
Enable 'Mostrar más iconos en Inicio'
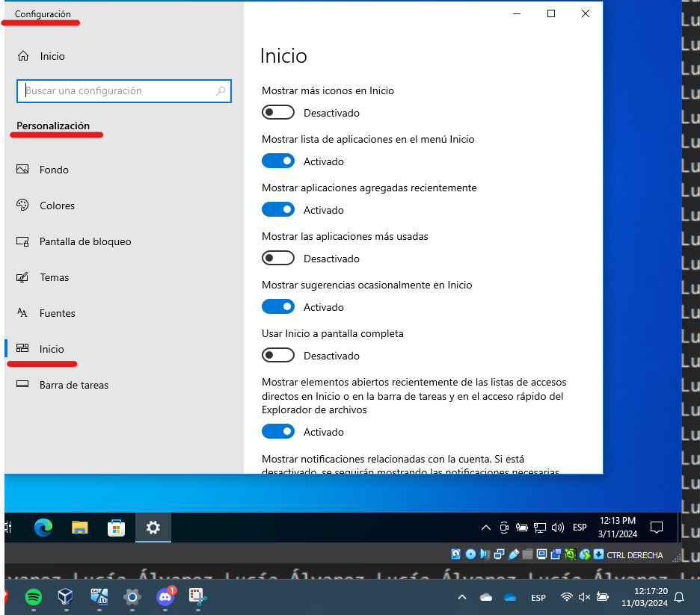[278, 112]
